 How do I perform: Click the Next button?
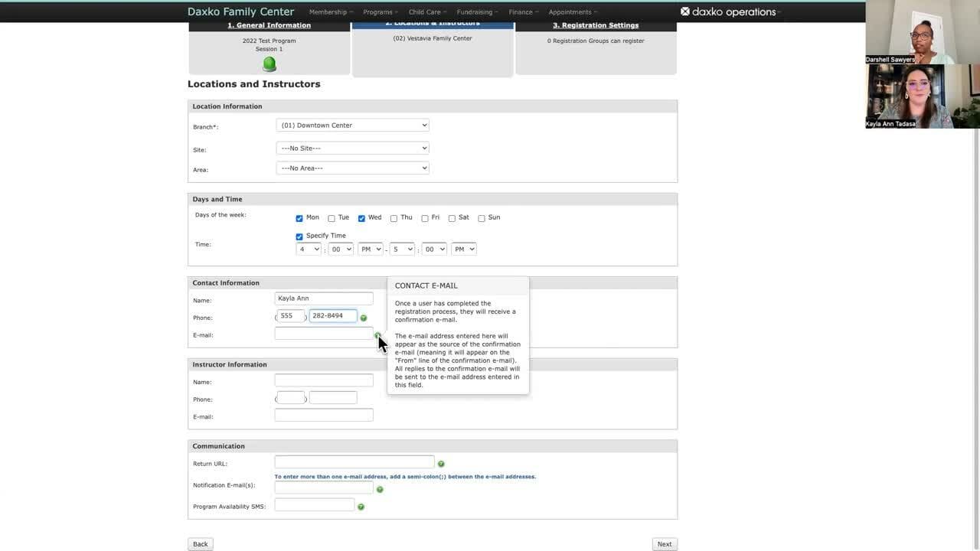(x=664, y=544)
